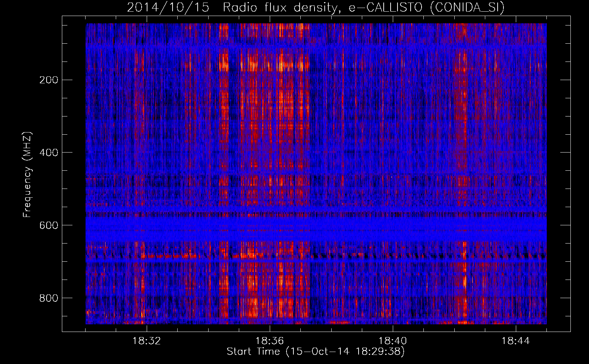Click the 'Frequency (MHZ)' axis label
The image size is (589, 364).
[27, 174]
